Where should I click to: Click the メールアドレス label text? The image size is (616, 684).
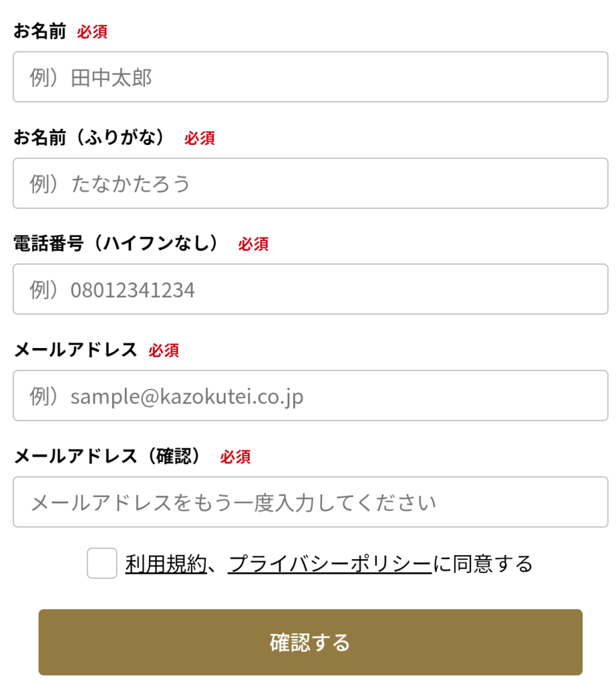75,350
